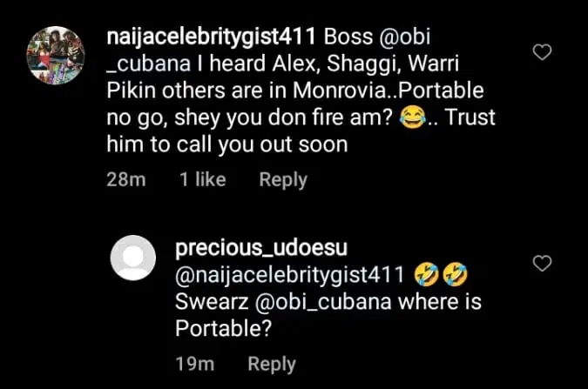Reply to the naijacelebritygist411 comment
The width and height of the screenshot is (588, 389).
(283, 180)
